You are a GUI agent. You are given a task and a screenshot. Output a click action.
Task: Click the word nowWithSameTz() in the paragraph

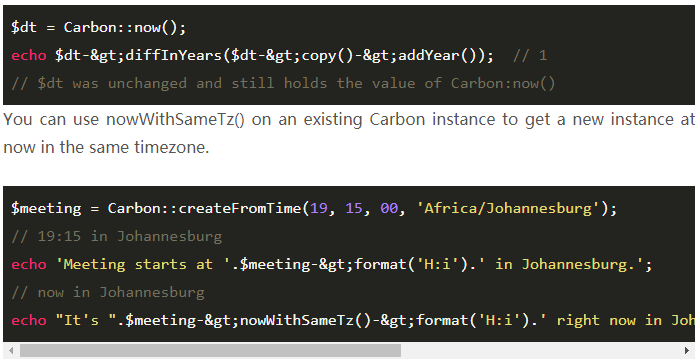pyautogui.click(x=175, y=120)
